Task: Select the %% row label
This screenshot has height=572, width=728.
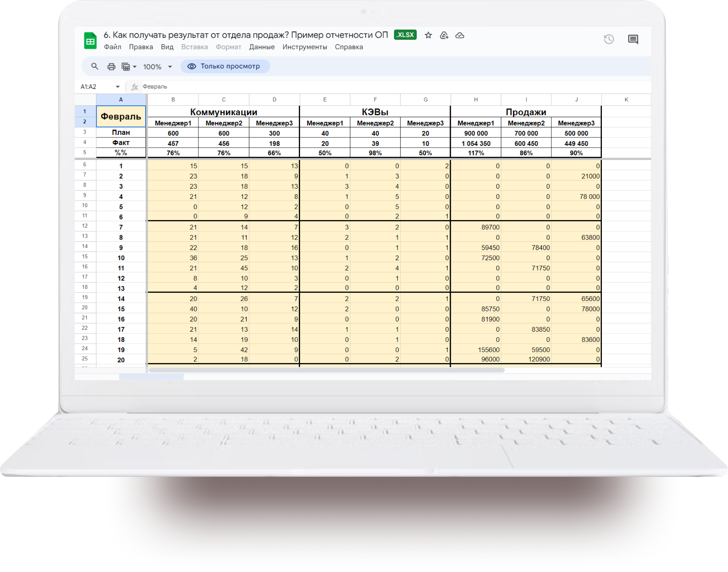Action: [x=121, y=153]
